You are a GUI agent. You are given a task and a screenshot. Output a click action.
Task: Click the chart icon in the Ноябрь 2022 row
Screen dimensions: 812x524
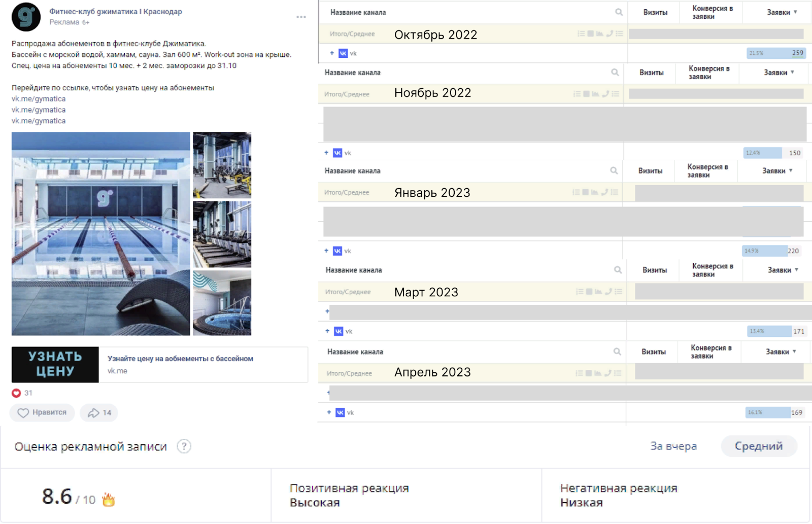tap(596, 94)
